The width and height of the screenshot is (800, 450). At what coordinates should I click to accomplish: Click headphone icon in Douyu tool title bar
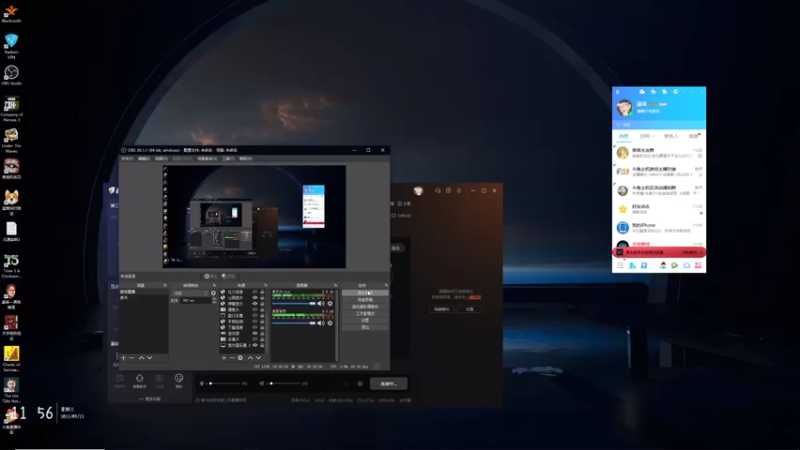[437, 190]
